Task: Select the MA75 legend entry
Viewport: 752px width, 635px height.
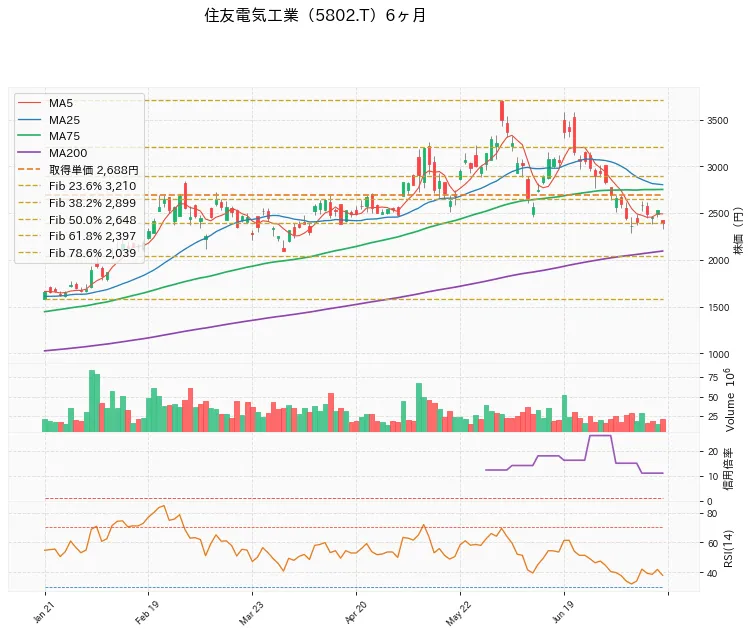Action: (48, 136)
